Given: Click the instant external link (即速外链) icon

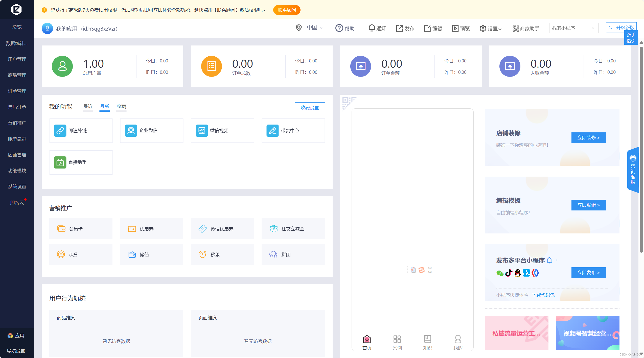Looking at the screenshot, I should click(60, 131).
